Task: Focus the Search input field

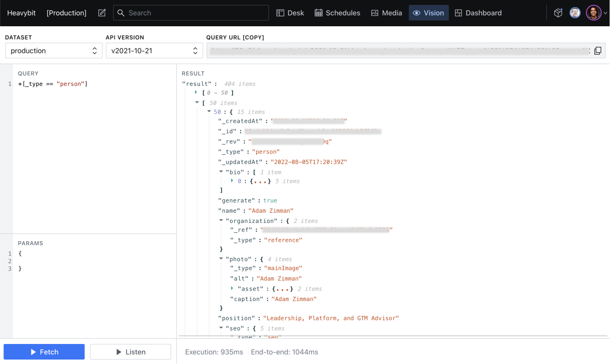Action: [191, 13]
